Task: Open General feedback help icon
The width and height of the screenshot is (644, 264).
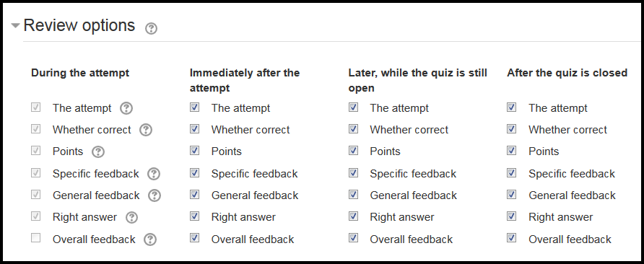Action: [x=155, y=195]
